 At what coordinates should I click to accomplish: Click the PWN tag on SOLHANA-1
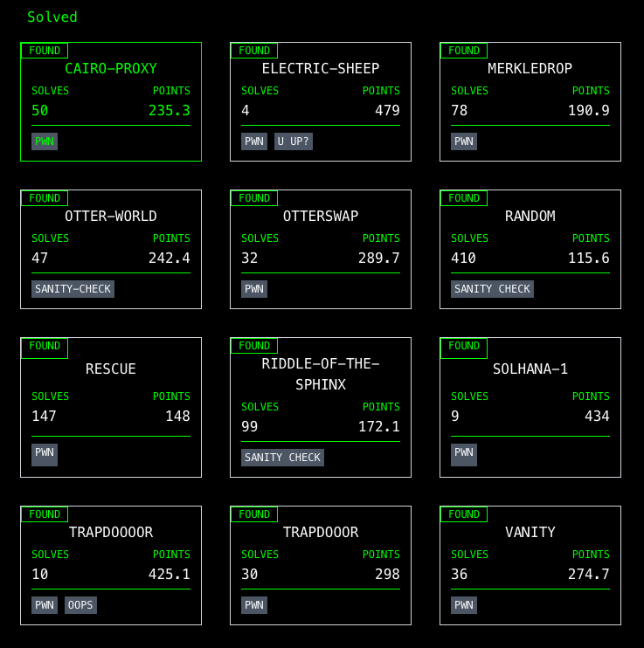[464, 455]
